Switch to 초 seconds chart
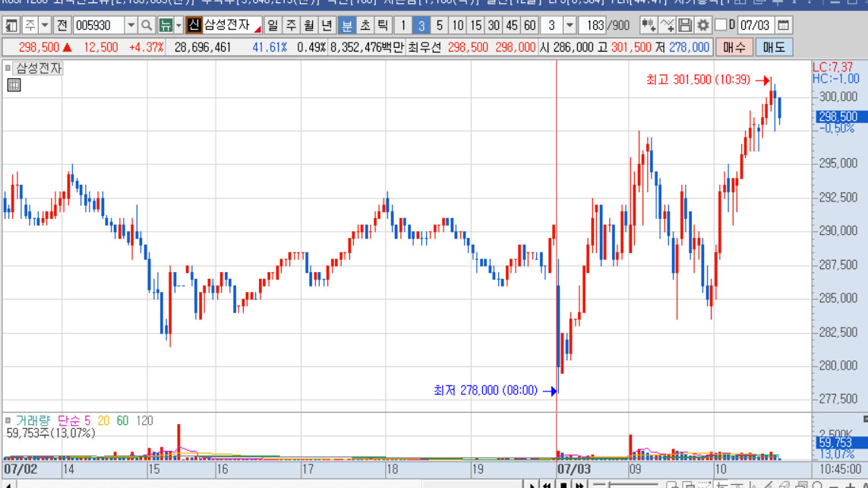 tap(365, 26)
